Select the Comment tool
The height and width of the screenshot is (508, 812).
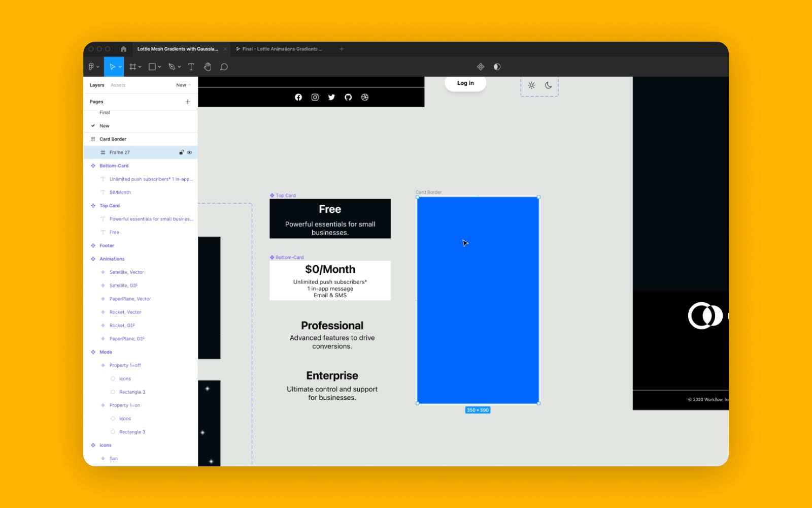(224, 67)
